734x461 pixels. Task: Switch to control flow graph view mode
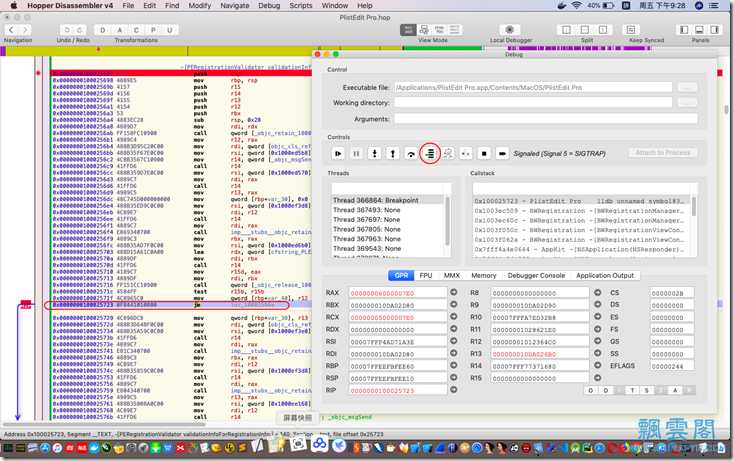pos(424,29)
